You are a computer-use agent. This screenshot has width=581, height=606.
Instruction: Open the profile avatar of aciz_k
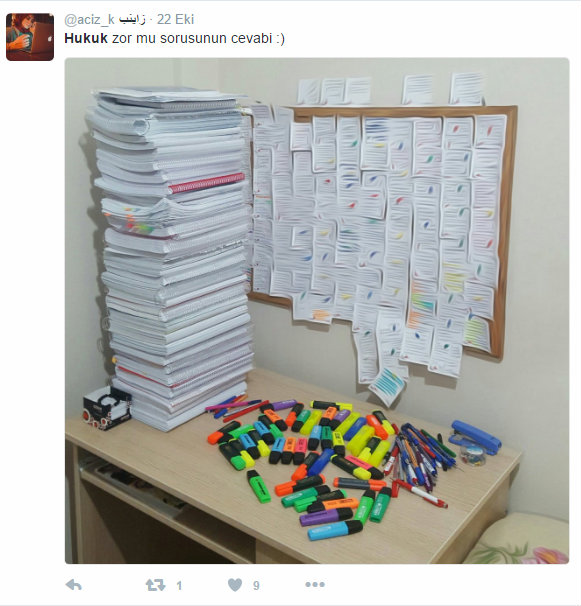pos(30,37)
